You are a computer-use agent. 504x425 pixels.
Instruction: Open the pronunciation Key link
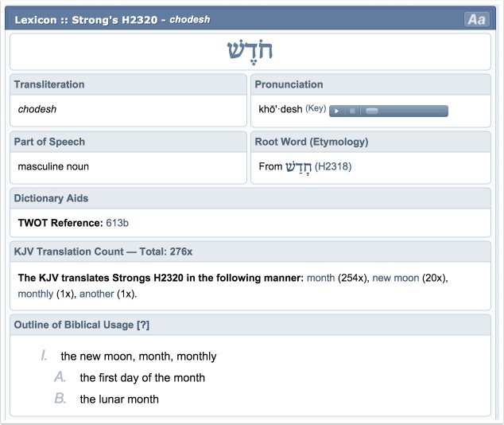316,109
